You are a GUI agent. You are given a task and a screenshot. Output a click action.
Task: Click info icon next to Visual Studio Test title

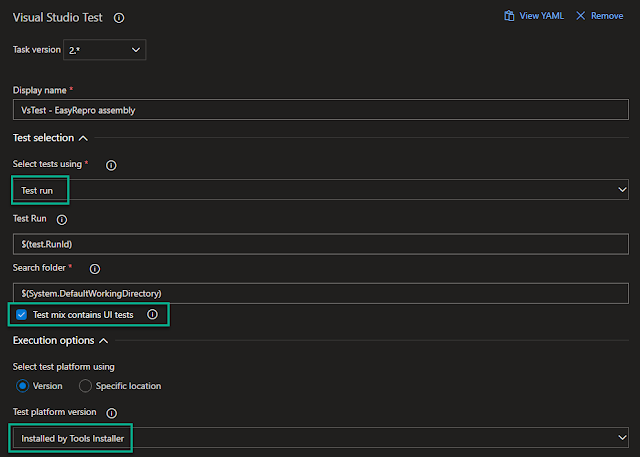pyautogui.click(x=119, y=18)
